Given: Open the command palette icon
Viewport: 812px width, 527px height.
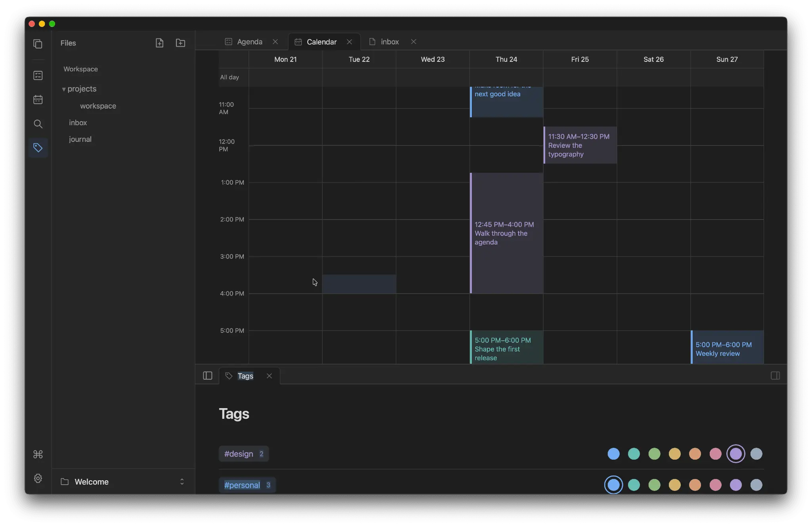Looking at the screenshot, I should pos(38,454).
